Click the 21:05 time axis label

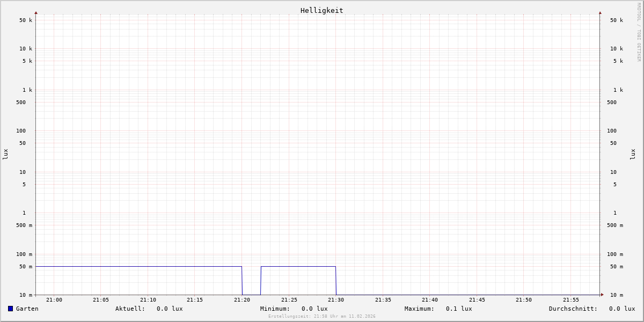click(101, 300)
